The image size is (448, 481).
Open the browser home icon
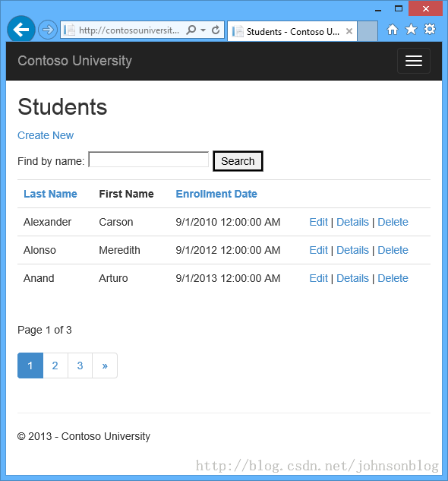393,30
